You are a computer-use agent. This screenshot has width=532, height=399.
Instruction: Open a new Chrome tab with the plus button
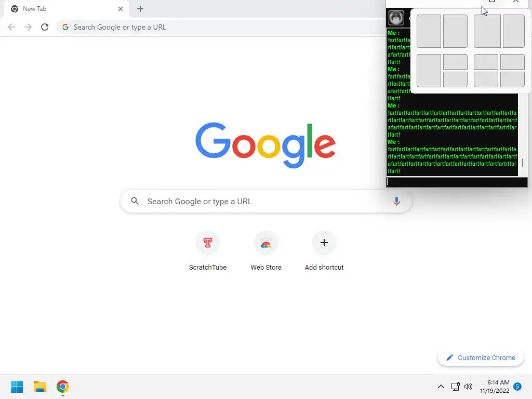tap(140, 9)
